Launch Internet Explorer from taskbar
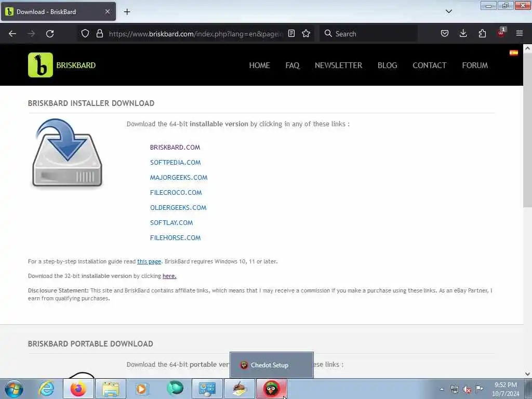The width and height of the screenshot is (532, 399). coord(46,389)
